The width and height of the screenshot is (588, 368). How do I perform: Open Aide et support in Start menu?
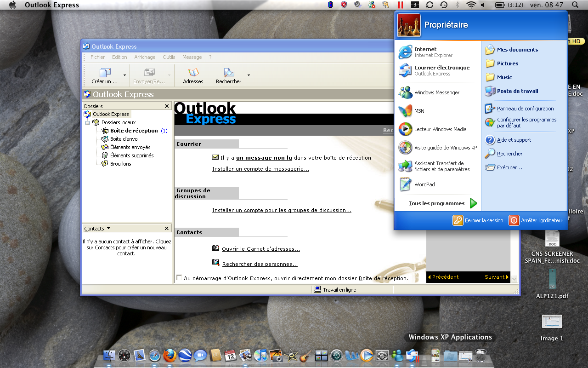(x=508, y=140)
